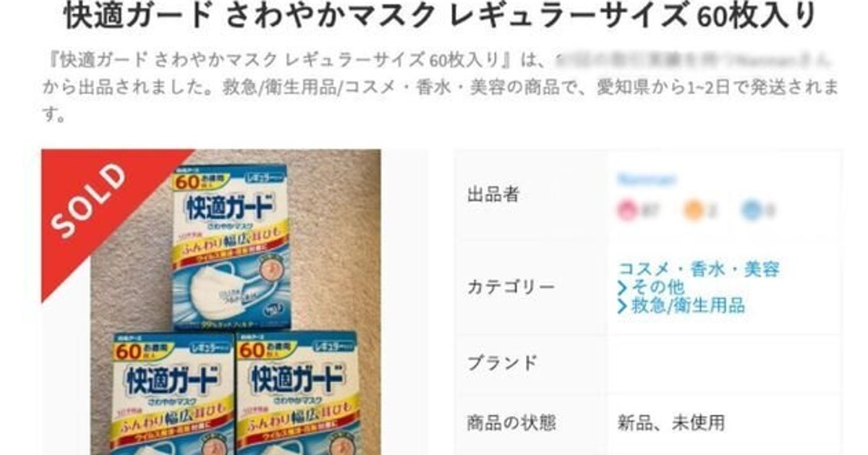
Task: Click the page title 快適ガード さわやかマスク heading
Action: (442, 17)
